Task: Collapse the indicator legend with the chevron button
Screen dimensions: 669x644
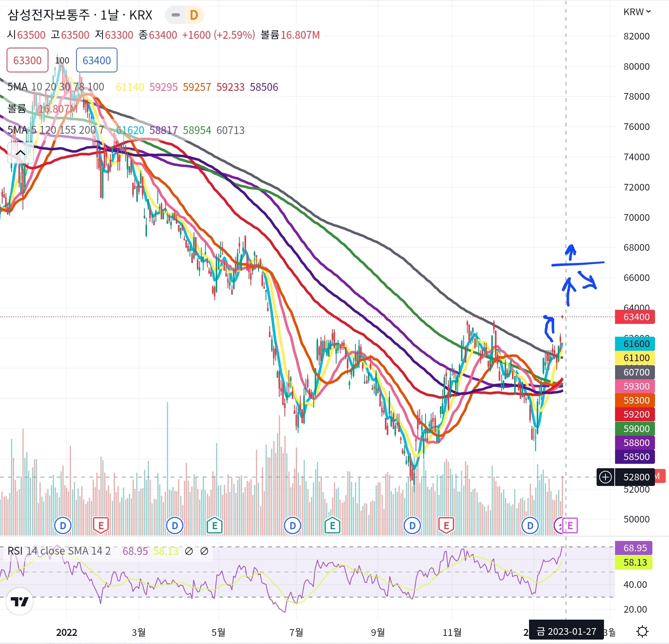Action: click(x=21, y=153)
